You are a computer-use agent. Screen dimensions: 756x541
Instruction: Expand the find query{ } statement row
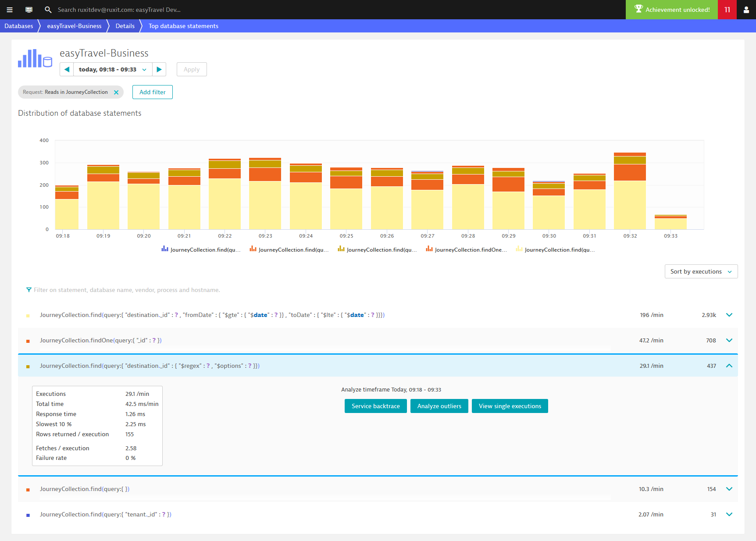click(729, 489)
